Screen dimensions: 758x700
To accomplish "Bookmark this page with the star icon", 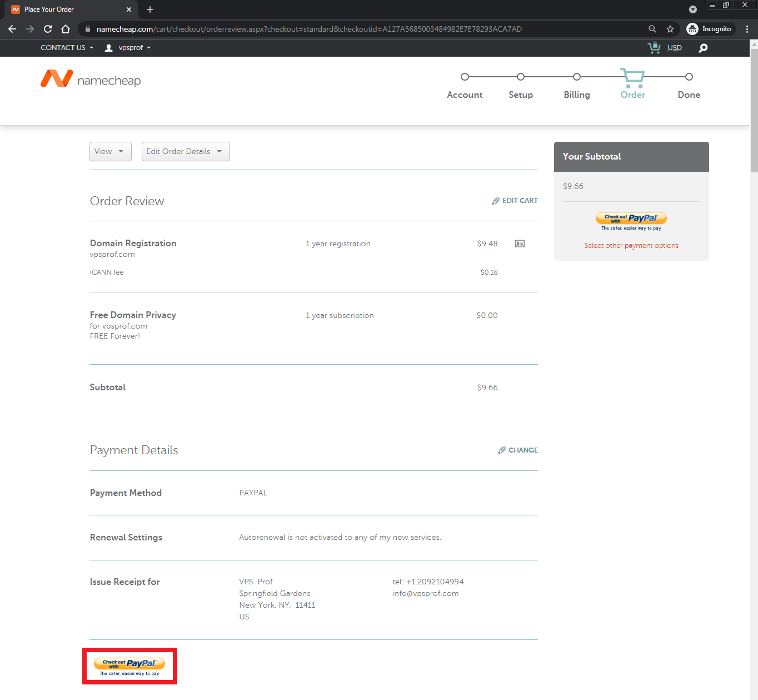I will coord(670,29).
